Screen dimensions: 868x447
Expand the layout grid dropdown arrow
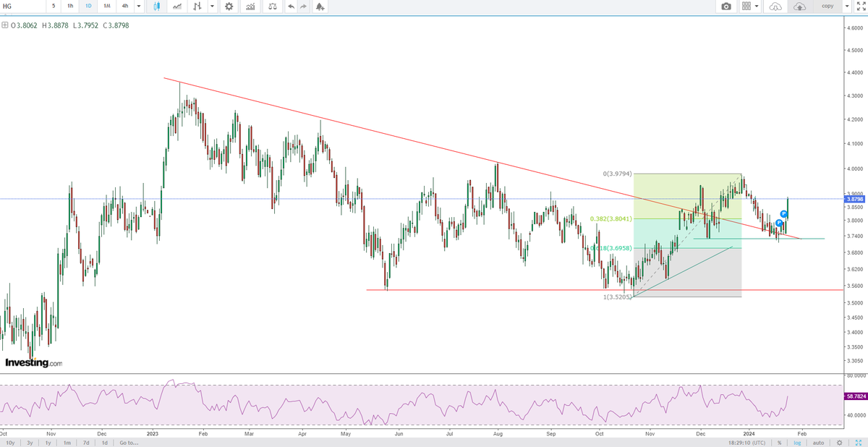click(x=757, y=6)
